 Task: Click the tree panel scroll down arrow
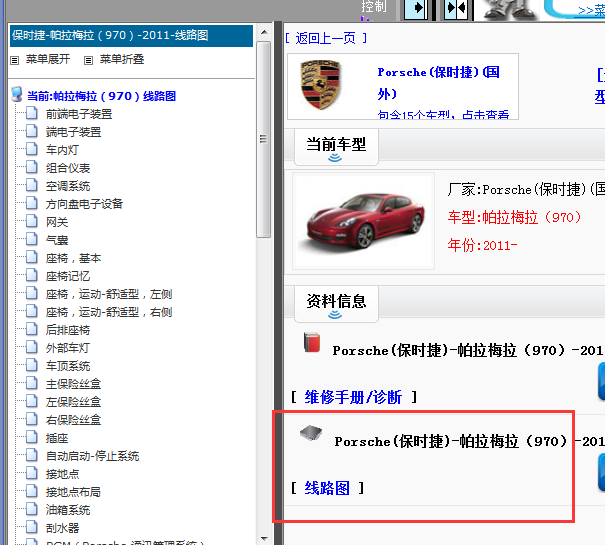coord(264,538)
